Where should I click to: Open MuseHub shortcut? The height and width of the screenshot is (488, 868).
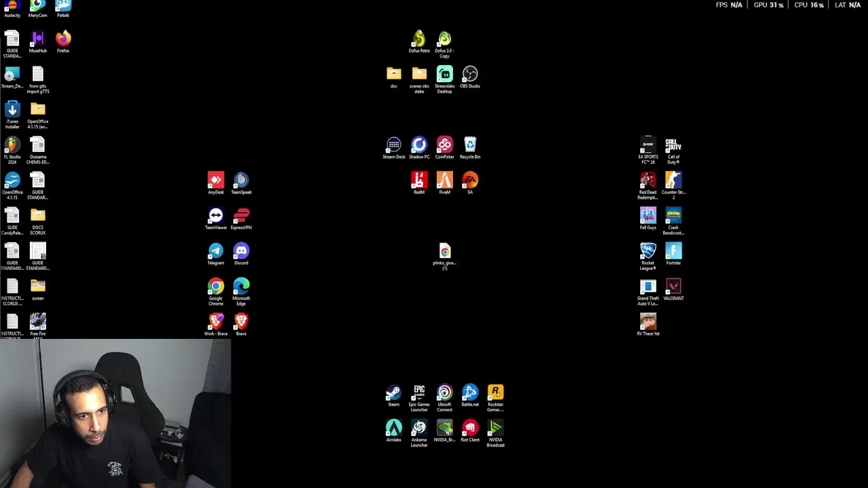[x=37, y=42]
